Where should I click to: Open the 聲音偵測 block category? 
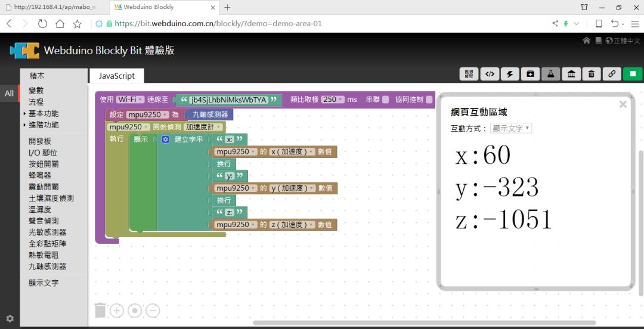[44, 221]
